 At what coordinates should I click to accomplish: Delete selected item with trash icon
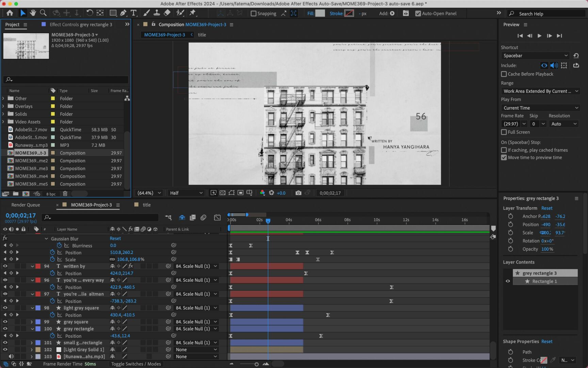[65, 194]
